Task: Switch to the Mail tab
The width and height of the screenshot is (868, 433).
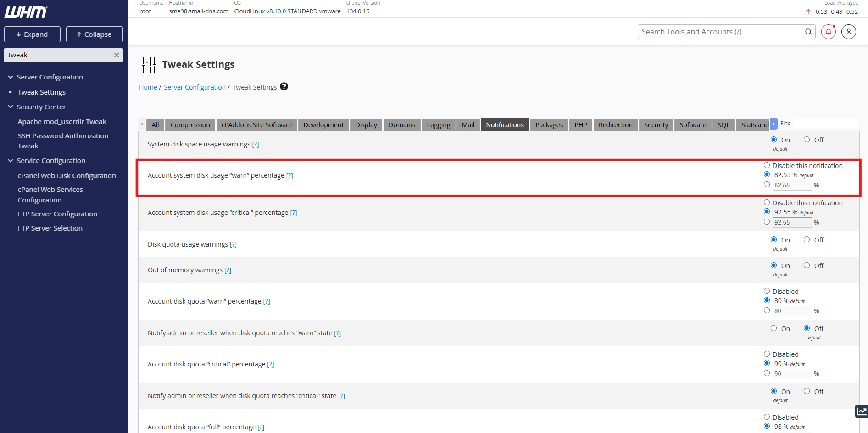Action: pos(468,125)
